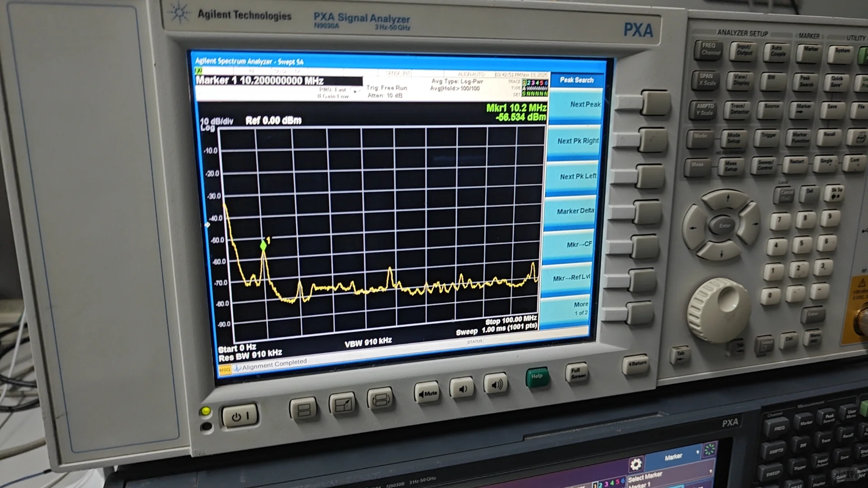The image size is (868, 488).
Task: Touch the large rotary tuning knob
Action: click(x=720, y=309)
